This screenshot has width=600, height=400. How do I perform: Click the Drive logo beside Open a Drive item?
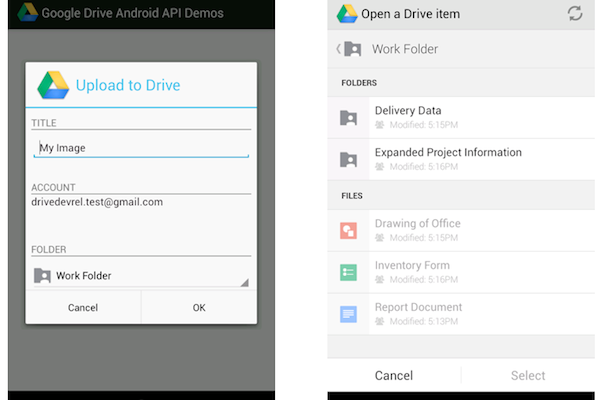347,14
